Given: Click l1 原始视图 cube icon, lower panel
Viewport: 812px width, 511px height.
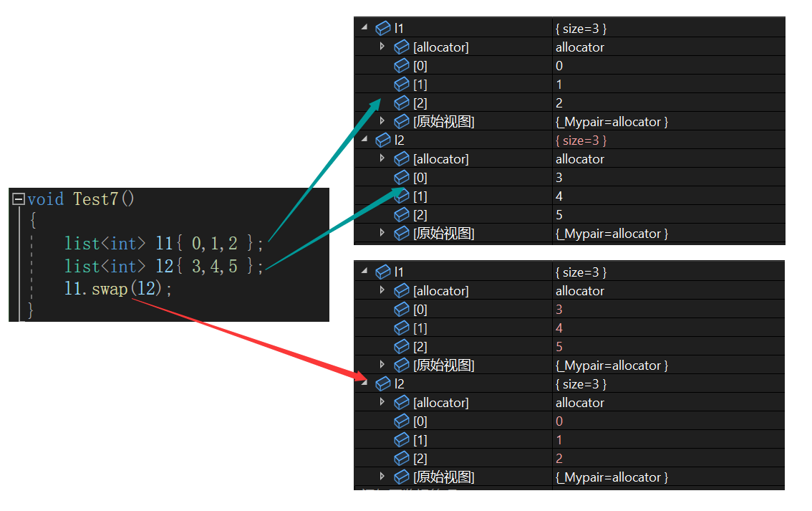Looking at the screenshot, I should click(x=402, y=365).
